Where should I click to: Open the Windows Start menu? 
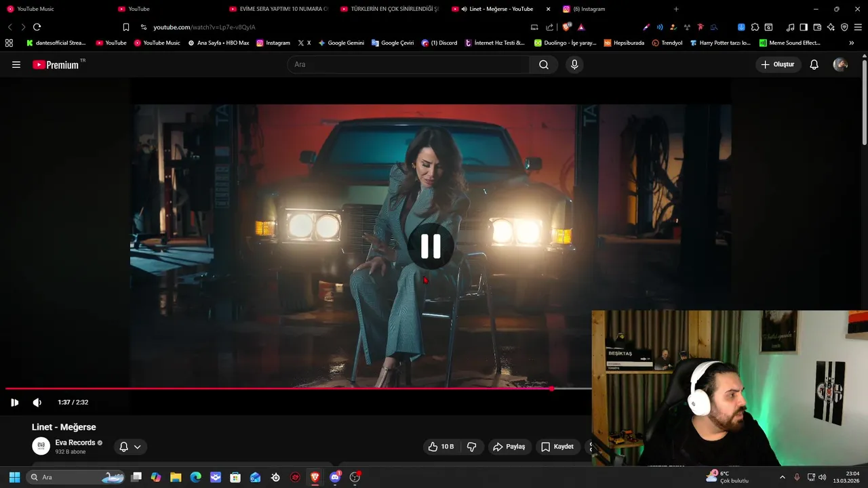coord(14,477)
